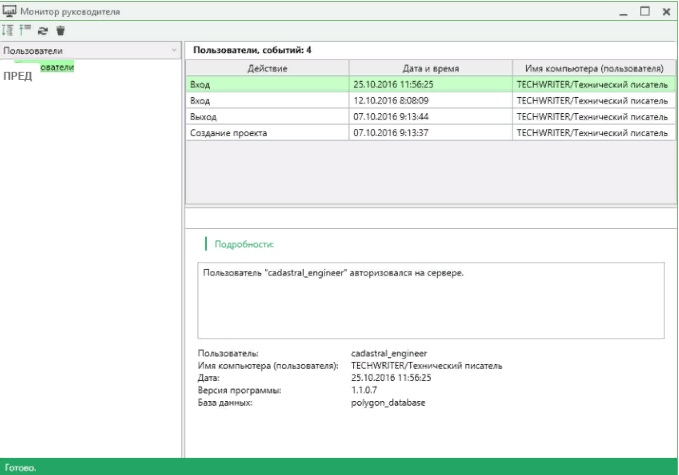Sort by the Дата и время column header
679x475 pixels.
[x=430, y=68]
